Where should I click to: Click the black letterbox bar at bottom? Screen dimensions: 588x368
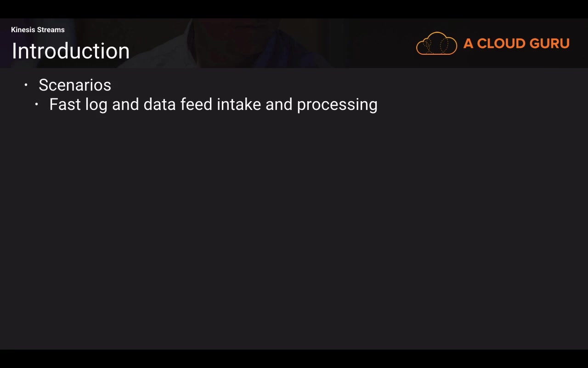pyautogui.click(x=294, y=359)
